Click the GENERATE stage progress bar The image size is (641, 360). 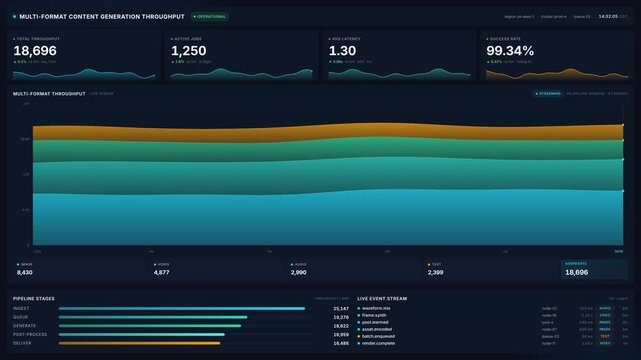click(150, 326)
